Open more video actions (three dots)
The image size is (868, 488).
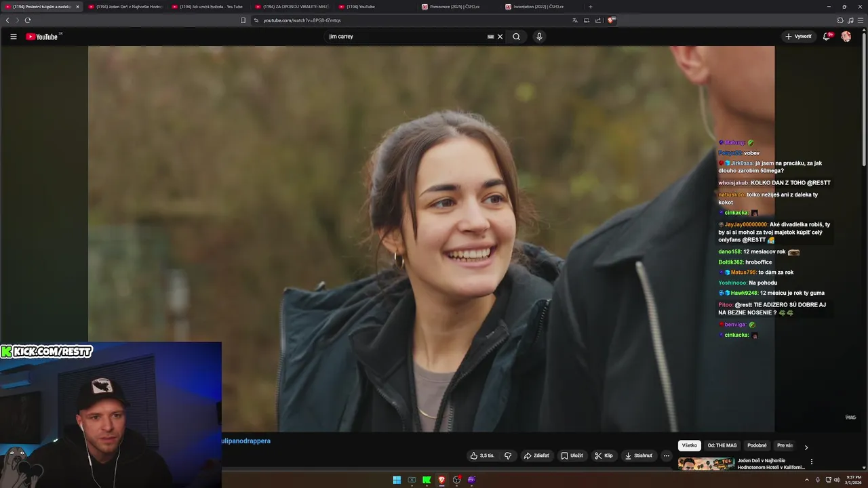(x=667, y=455)
